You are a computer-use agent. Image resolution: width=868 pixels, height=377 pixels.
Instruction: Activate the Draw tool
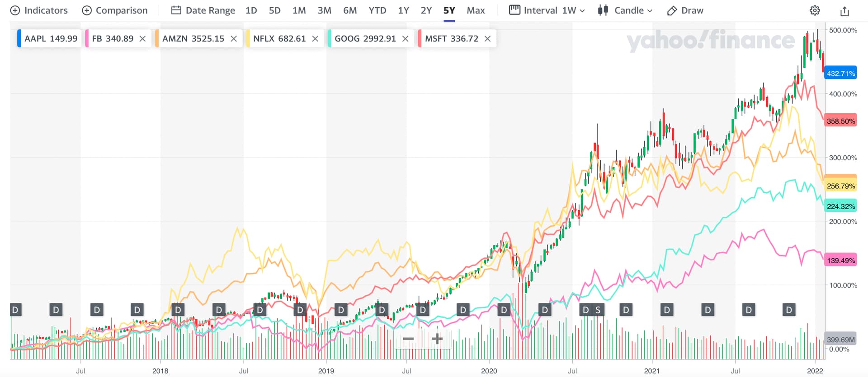[685, 10]
